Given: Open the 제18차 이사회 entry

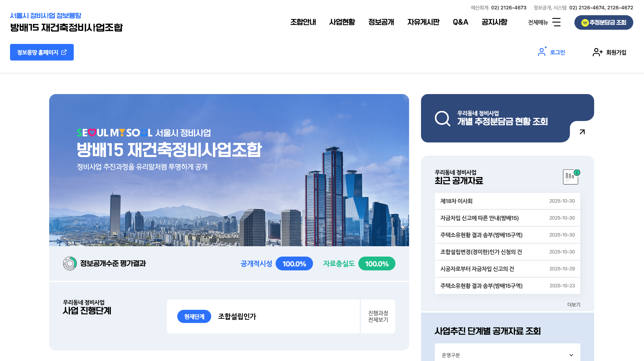Looking at the screenshot, I should (x=508, y=201).
